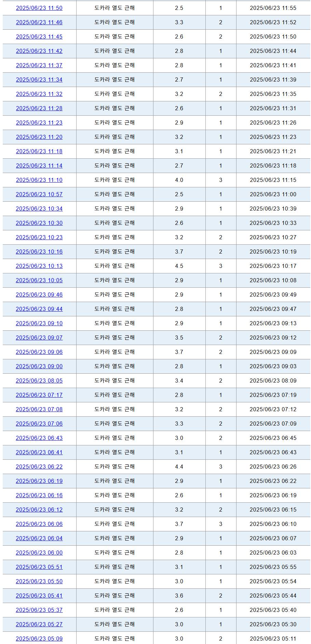Click the 2025/06/23 05:51 earthquake link
This screenshot has width=311, height=644.
point(39,567)
